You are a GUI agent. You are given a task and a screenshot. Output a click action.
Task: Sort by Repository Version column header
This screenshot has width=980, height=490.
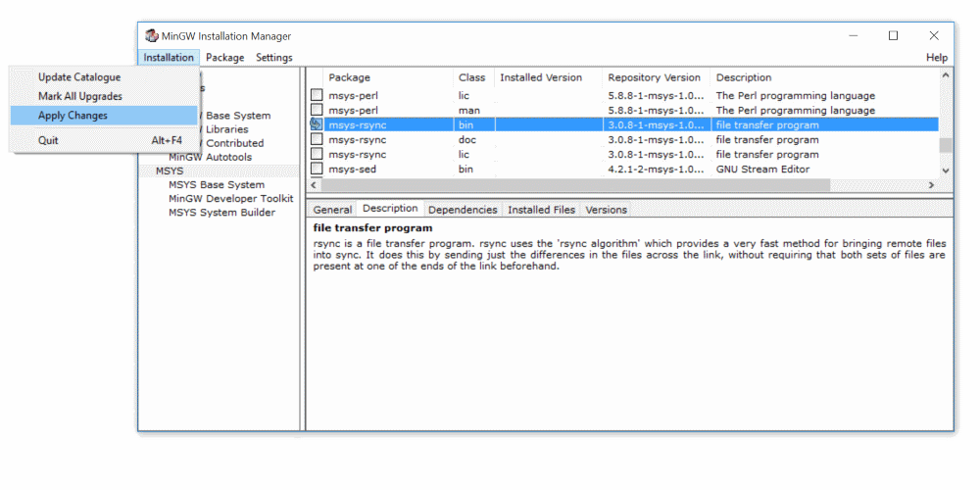tap(657, 77)
